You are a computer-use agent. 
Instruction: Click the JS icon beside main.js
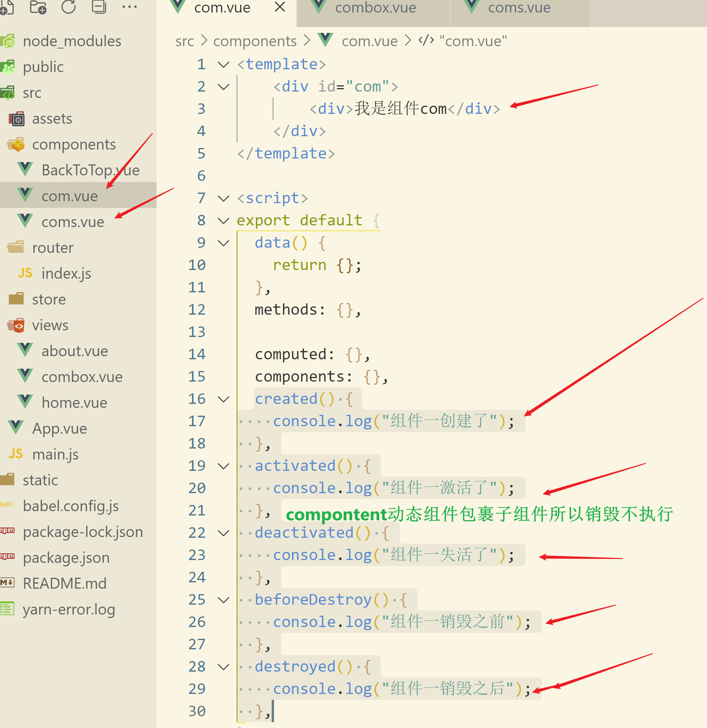16,454
